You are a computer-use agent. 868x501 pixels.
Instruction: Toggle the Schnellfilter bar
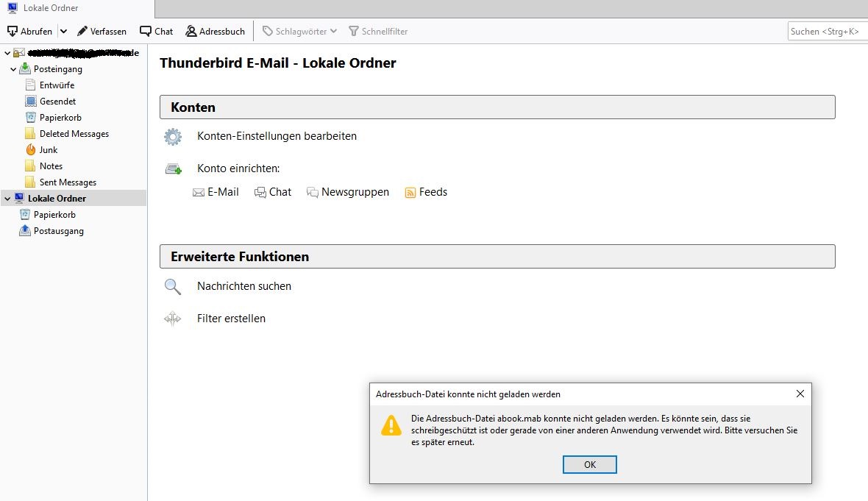[378, 32]
